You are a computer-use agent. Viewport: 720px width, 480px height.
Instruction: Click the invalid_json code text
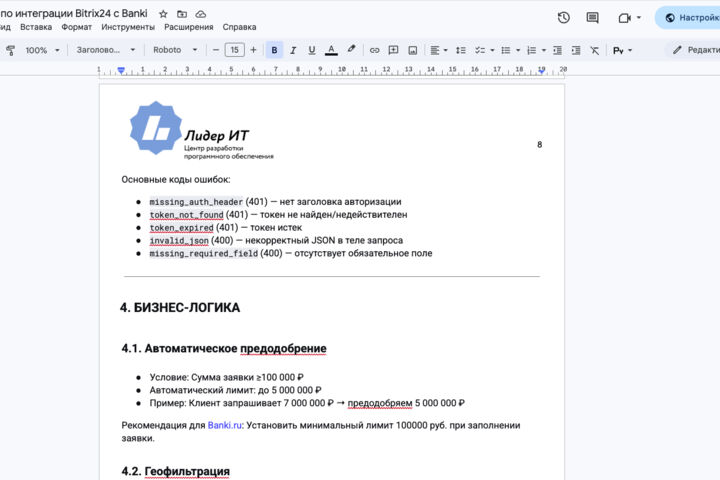[179, 240]
